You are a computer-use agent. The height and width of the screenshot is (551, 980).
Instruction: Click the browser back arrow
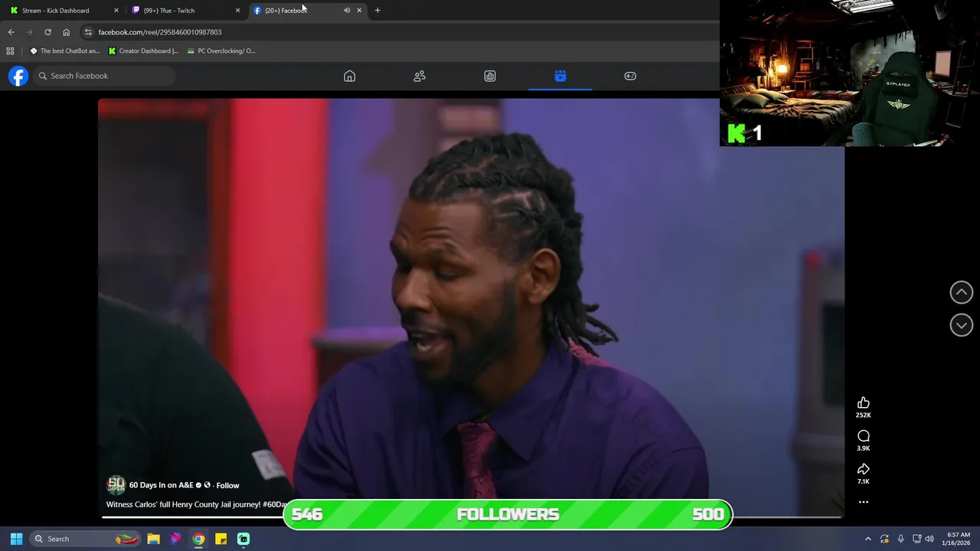[11, 32]
